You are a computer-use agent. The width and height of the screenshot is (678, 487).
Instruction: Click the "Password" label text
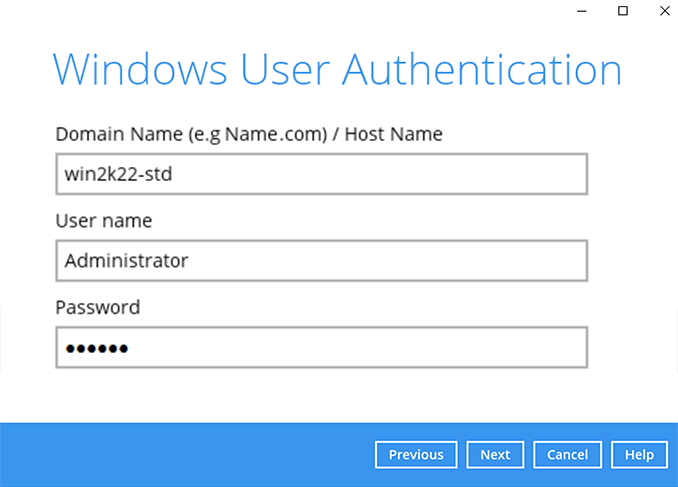[97, 307]
